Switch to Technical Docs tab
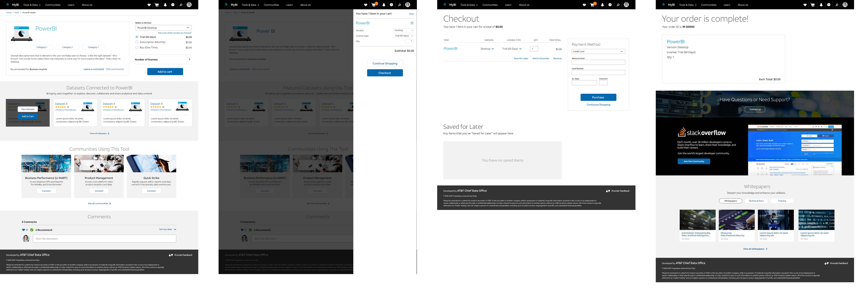868x288 pixels. (x=756, y=201)
